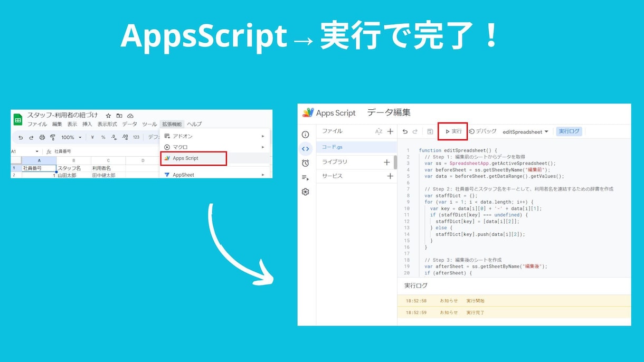Screen dimensions: 644x362
Task: Click the move-to-folder icon beside the title
Action: point(119,116)
